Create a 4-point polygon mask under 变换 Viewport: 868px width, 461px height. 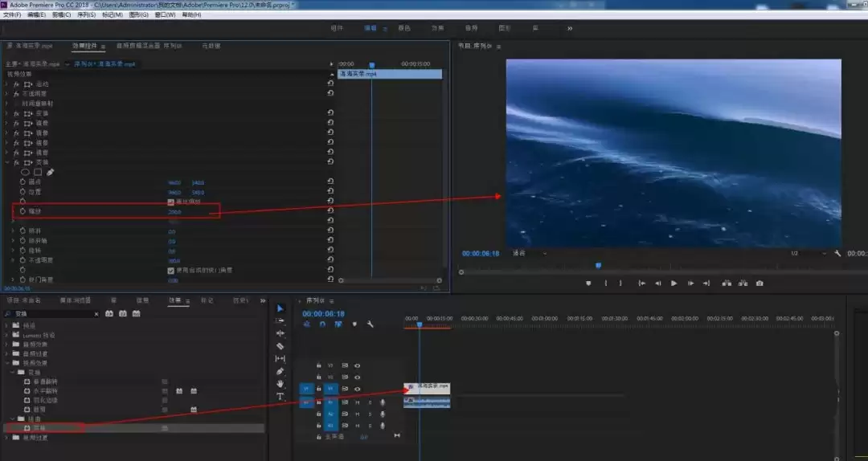[38, 172]
